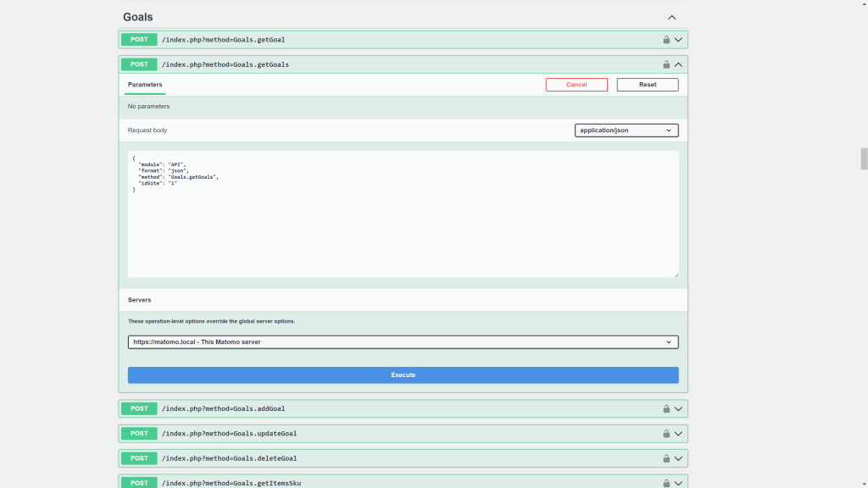
Task: Expand the Goals.deleteGoal operation arrow
Action: [678, 458]
